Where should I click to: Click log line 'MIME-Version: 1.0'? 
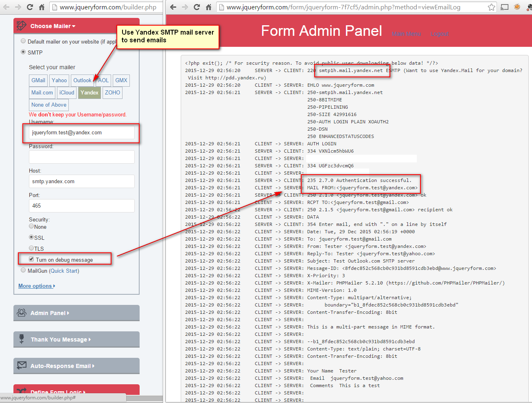click(x=332, y=290)
